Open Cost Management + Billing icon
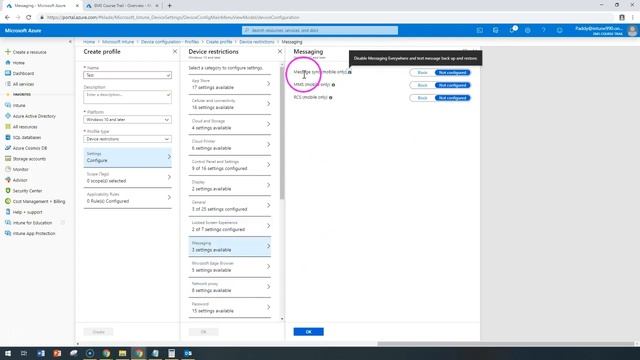The width and height of the screenshot is (640, 360). pyautogui.click(x=7, y=201)
